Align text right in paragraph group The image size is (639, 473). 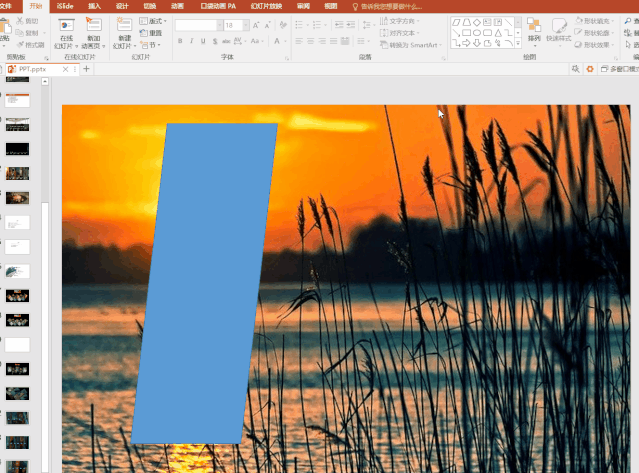(x=322, y=41)
